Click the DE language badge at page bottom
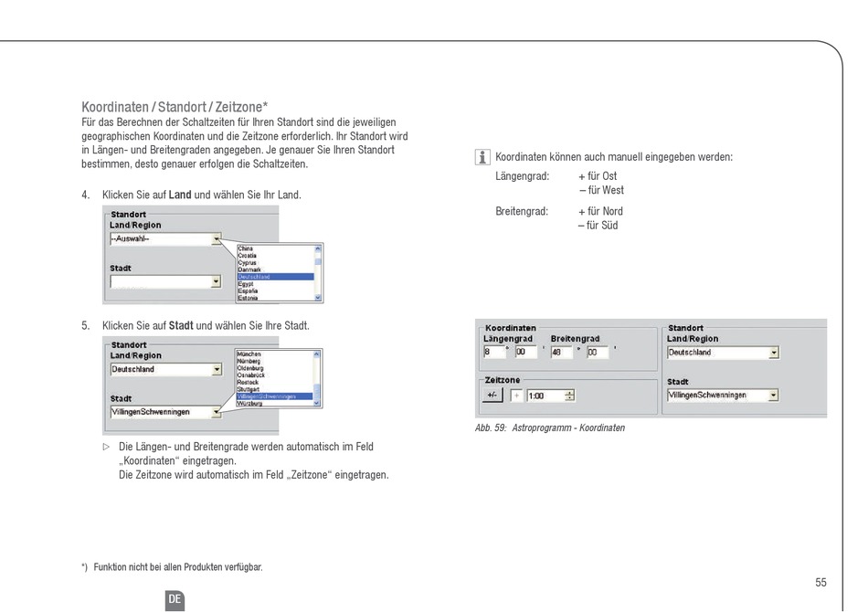Screen dimensions: 868x612 click(x=175, y=600)
